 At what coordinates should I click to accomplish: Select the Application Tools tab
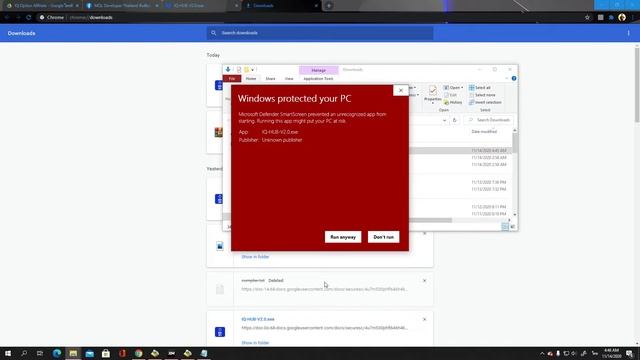(318, 78)
